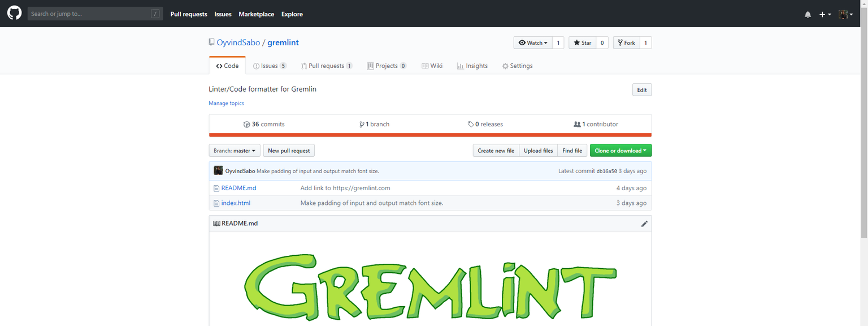Fork the repository

(626, 42)
